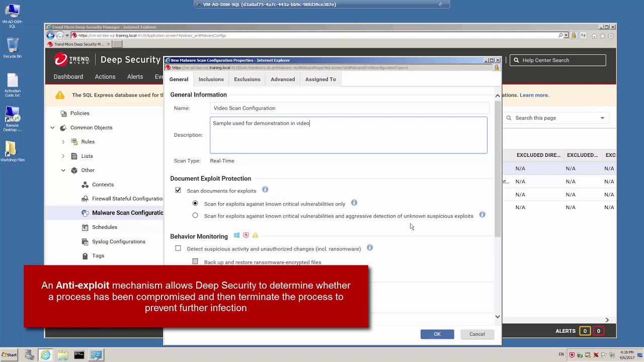Select Policies in the left tree

[x=80, y=113]
